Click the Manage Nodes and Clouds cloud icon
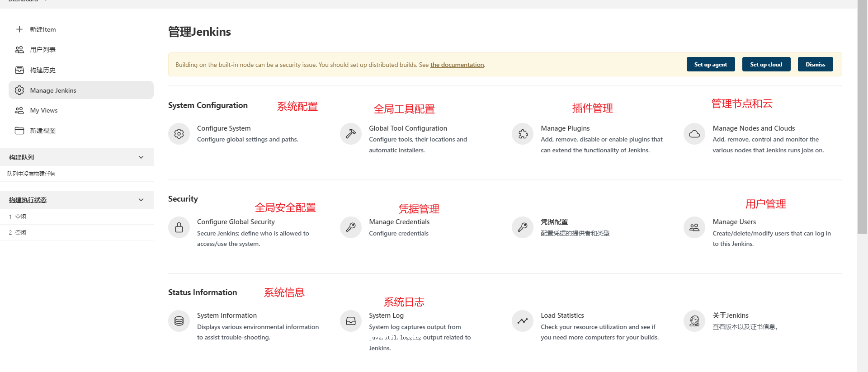868x372 pixels. [694, 134]
